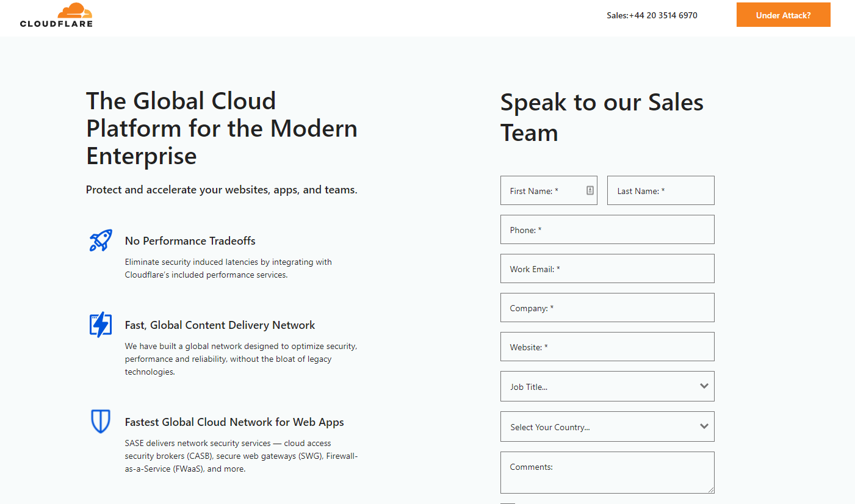
Task: Focus the First Name input field
Action: [x=549, y=190]
